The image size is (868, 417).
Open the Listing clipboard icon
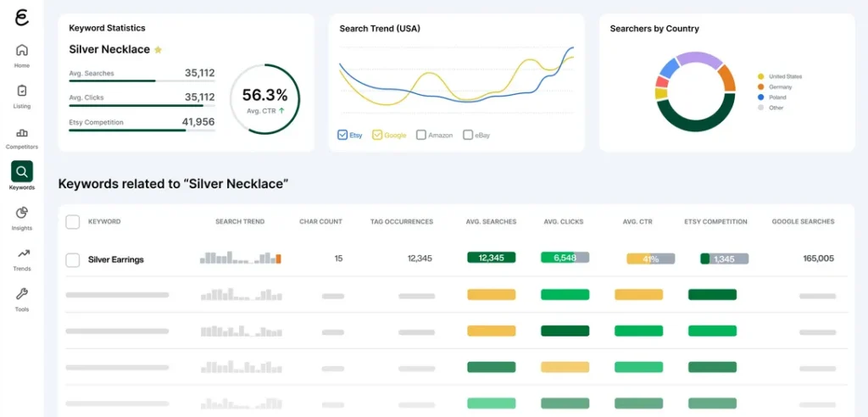21,91
